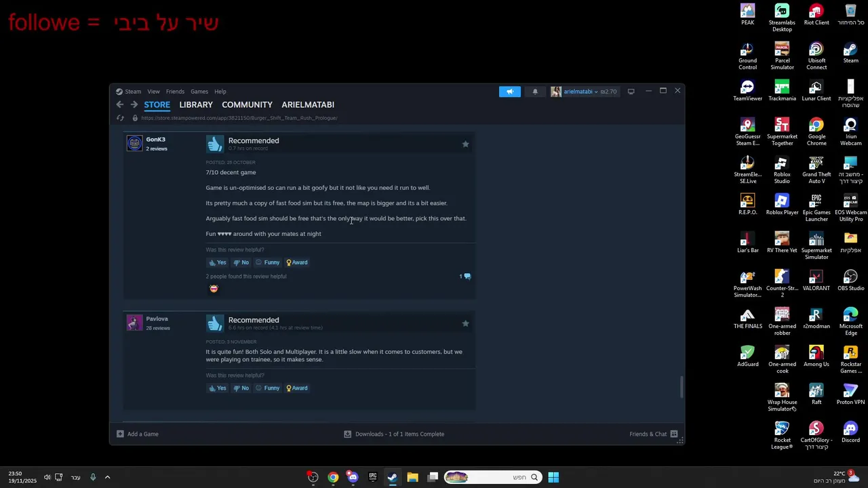Screen dimensions: 868x488
Task: Open PEAK desktop shortcut
Action: pos(747,15)
